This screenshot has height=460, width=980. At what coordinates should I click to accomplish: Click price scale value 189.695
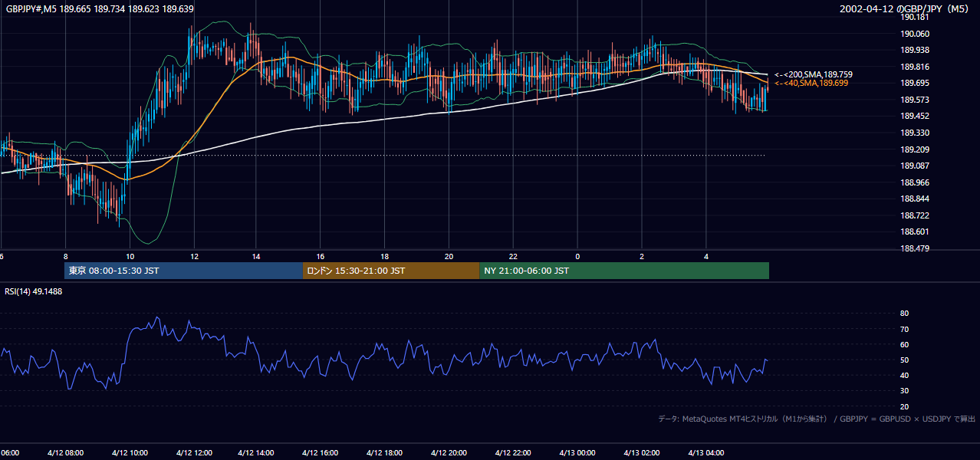pyautogui.click(x=915, y=83)
